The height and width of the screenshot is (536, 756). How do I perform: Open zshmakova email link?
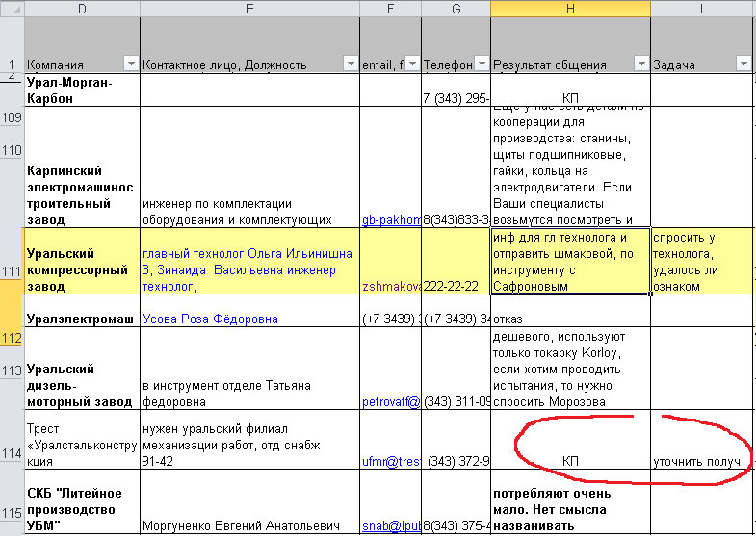pos(391,286)
